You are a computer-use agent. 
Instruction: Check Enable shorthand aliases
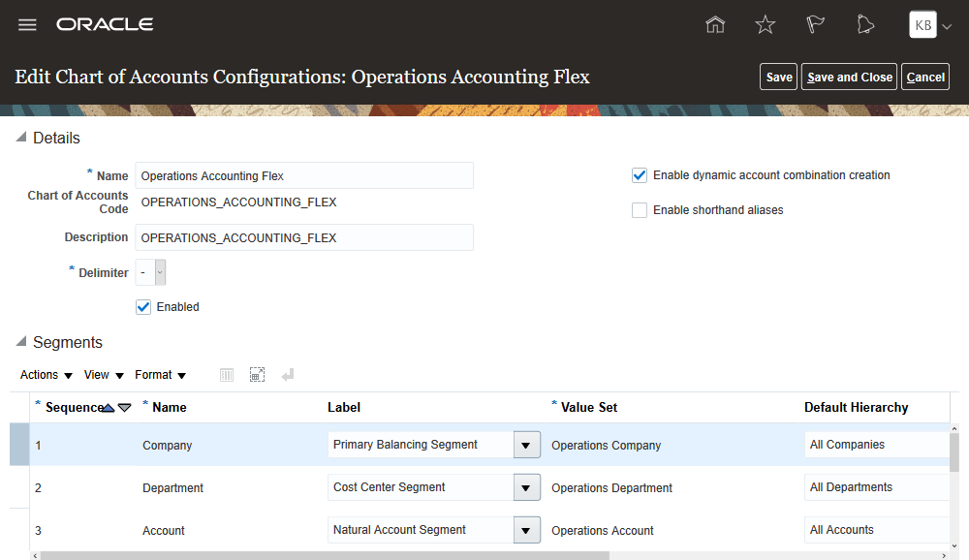(x=640, y=210)
